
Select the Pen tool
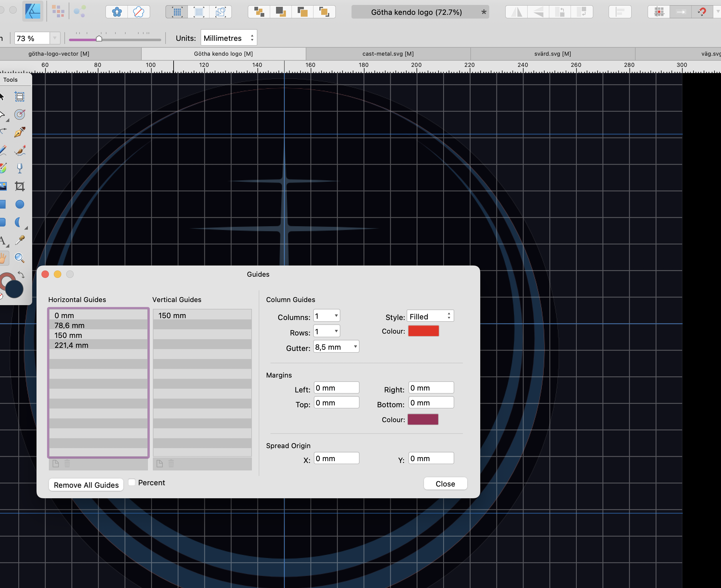[19, 132]
